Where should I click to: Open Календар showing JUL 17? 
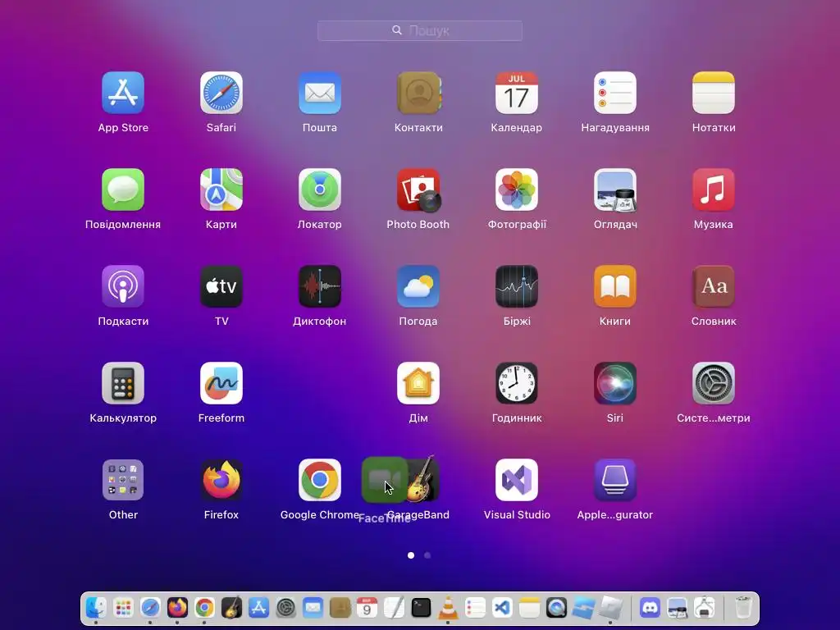click(517, 93)
